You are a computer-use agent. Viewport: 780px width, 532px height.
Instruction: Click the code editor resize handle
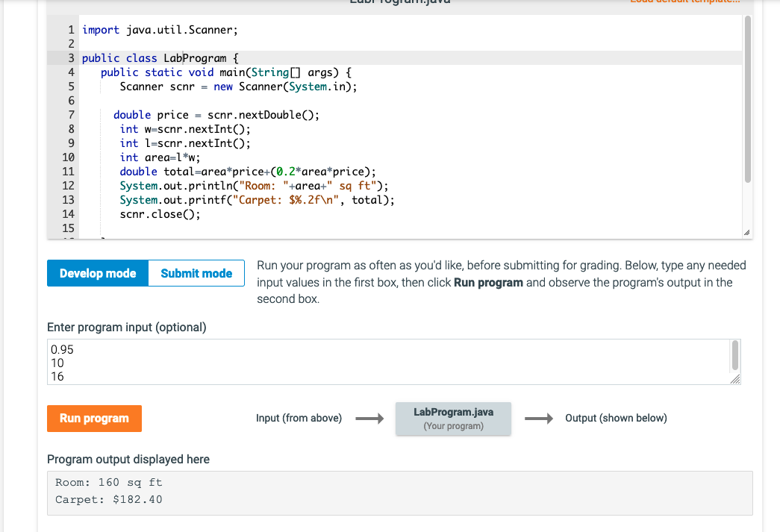click(746, 233)
